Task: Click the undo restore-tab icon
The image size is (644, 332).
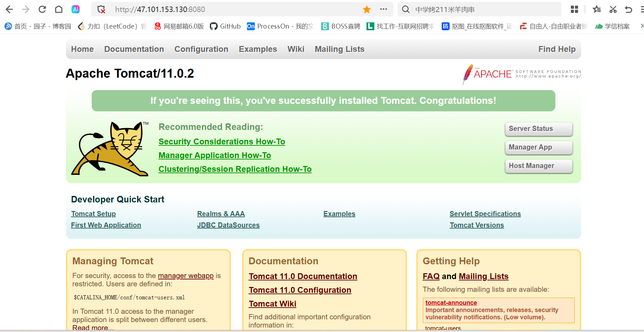Action: (629, 9)
